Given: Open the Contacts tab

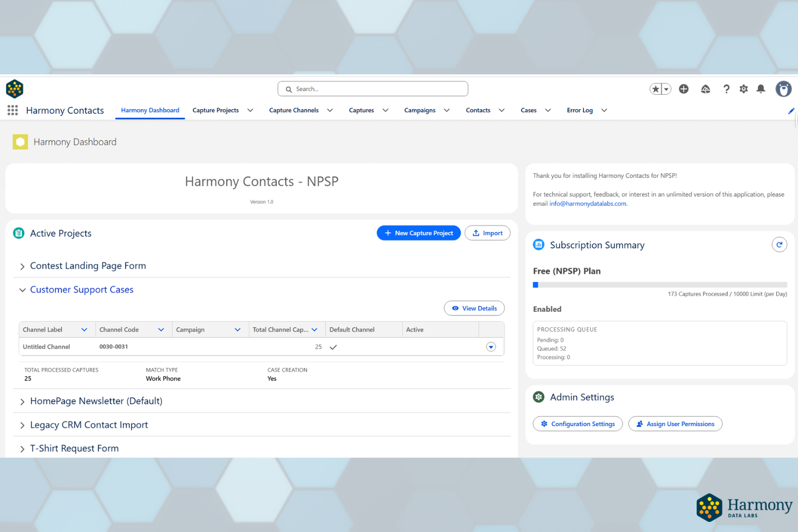Looking at the screenshot, I should (478, 110).
